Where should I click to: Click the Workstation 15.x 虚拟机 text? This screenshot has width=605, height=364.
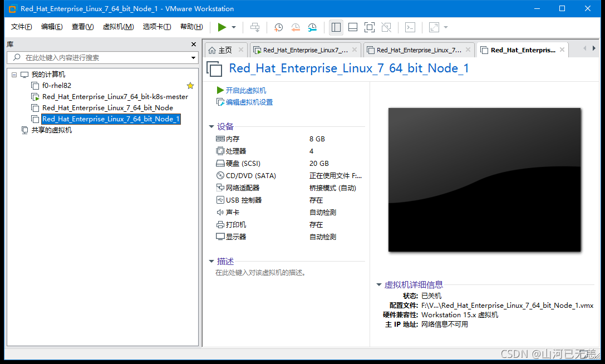[x=460, y=315]
